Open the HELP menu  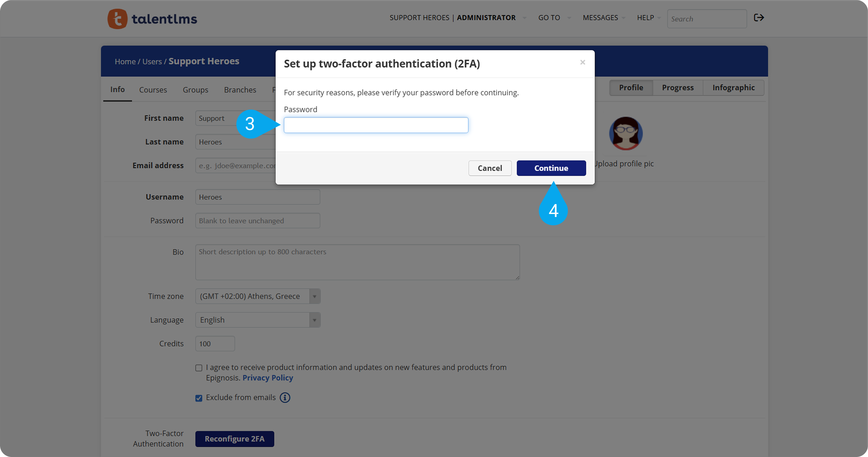(646, 18)
